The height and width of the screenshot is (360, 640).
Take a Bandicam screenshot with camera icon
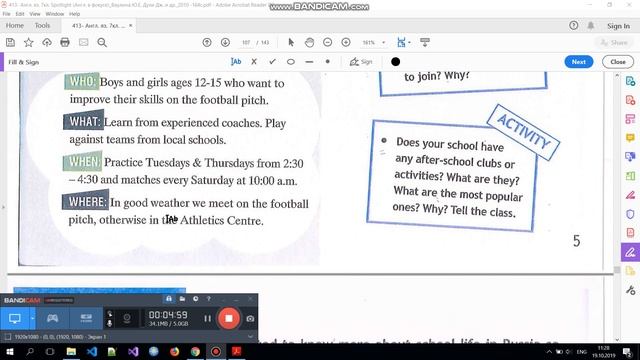(x=250, y=319)
